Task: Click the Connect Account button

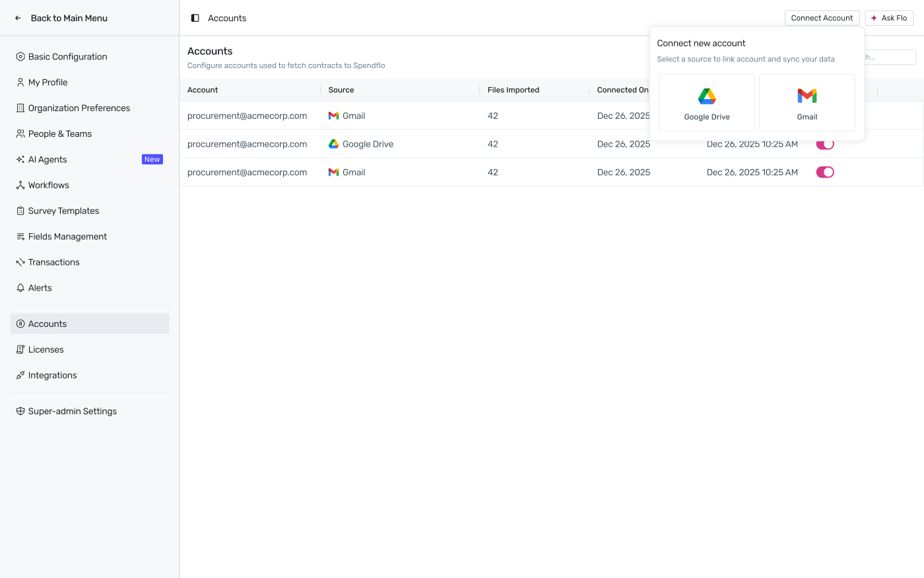Action: tap(822, 18)
